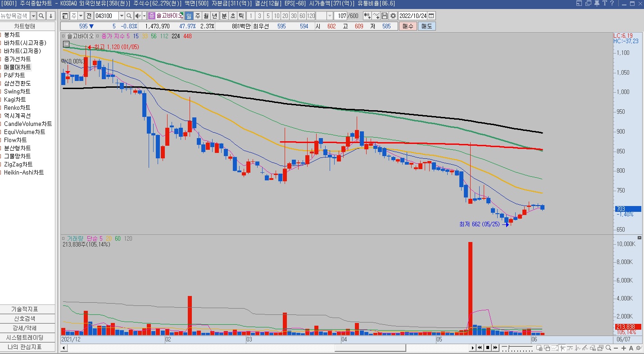Click the plus zoom-in icon in bottom toolbar
Screen dimensions: 644x354
tap(624, 348)
